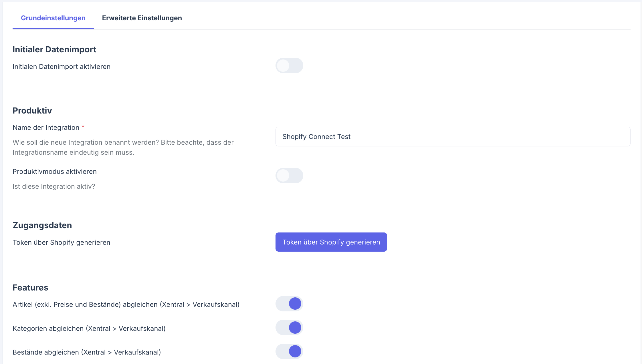Click the helper text about the unique Integrationsname
The image size is (642, 364).
(x=123, y=147)
